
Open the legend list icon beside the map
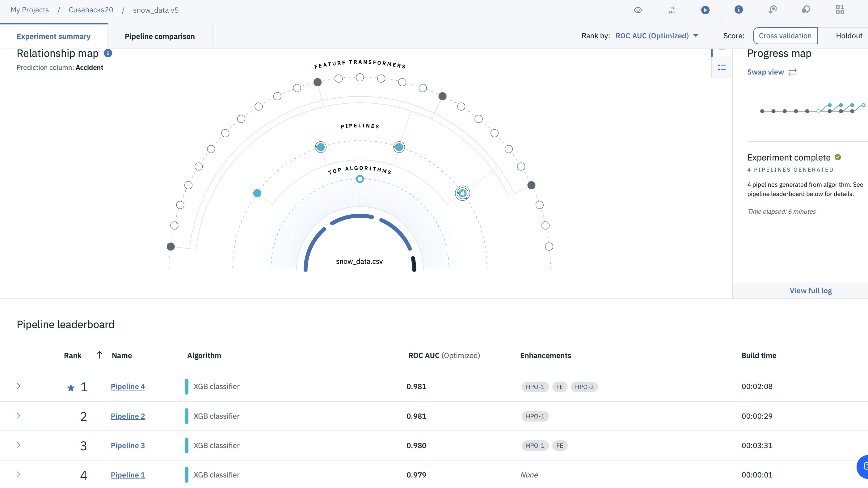(x=722, y=67)
